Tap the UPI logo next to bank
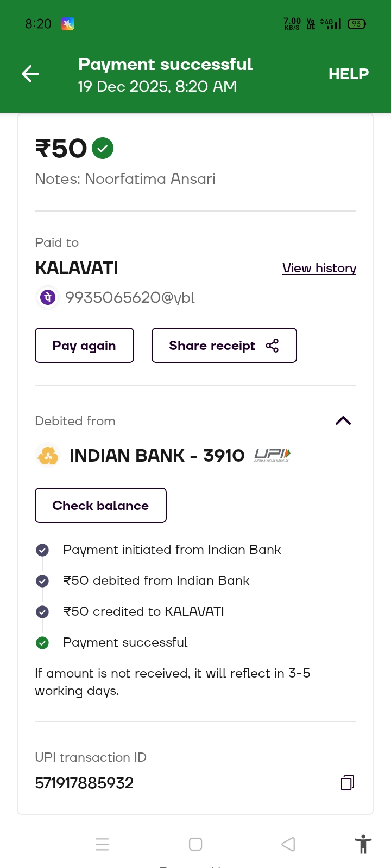This screenshot has height=868, width=391. (272, 455)
